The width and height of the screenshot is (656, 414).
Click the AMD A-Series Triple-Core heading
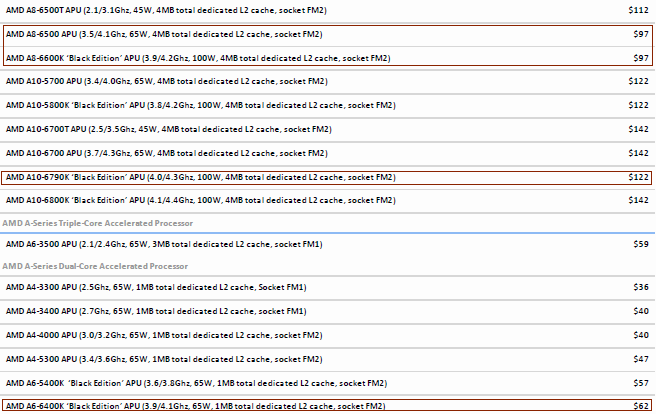[97, 223]
